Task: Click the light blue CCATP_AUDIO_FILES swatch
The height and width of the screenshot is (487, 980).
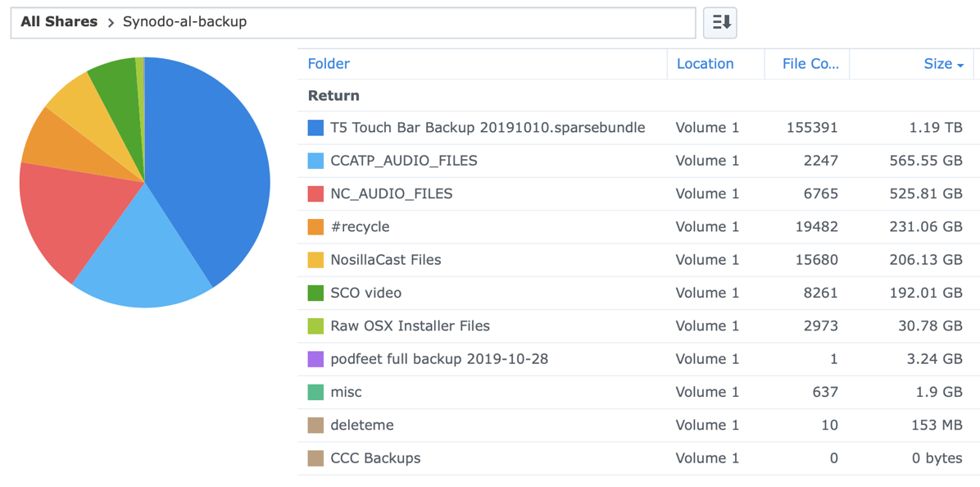Action: [315, 161]
